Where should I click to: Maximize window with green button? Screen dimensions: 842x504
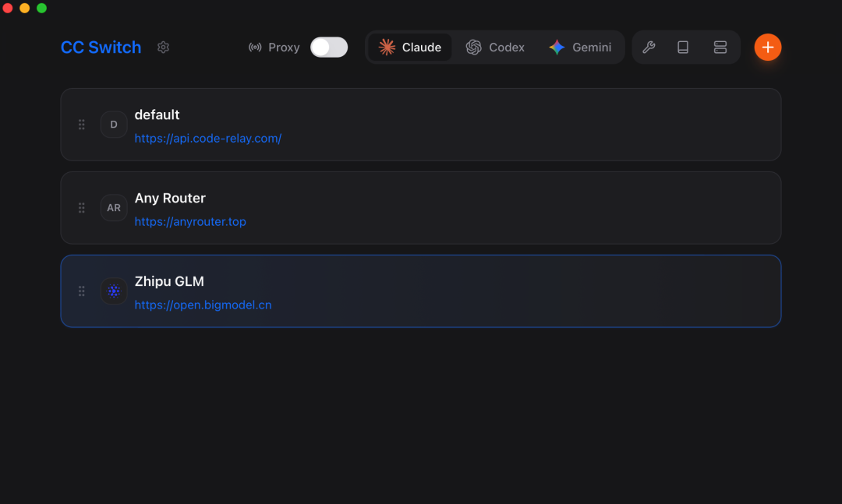[41, 8]
